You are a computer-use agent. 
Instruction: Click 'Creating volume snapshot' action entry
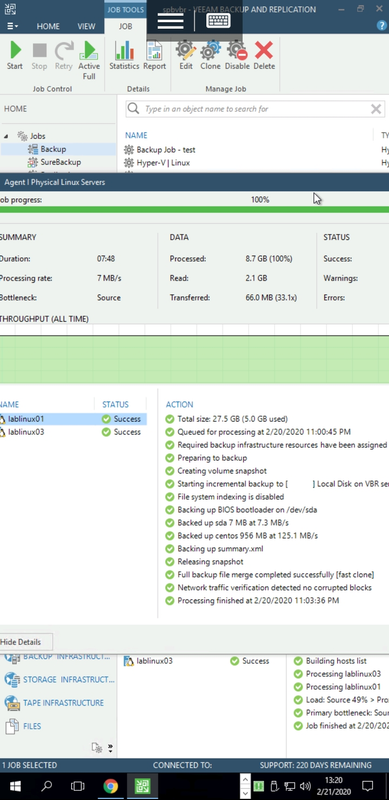coord(216,471)
